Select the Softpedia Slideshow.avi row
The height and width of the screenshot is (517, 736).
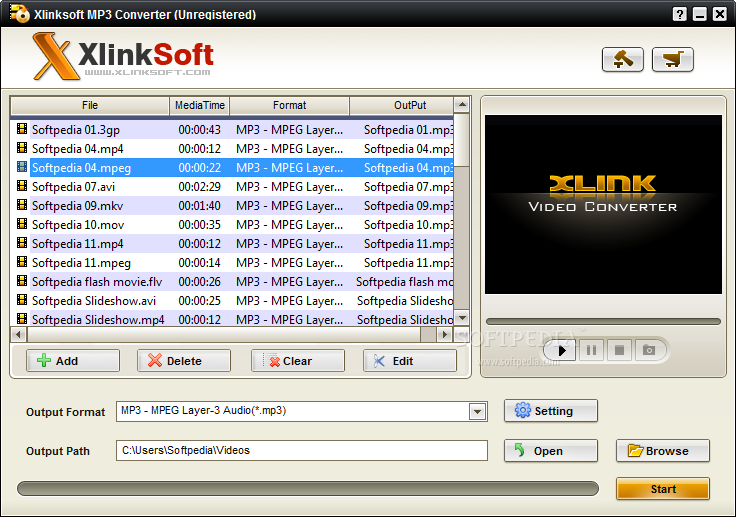(232, 301)
